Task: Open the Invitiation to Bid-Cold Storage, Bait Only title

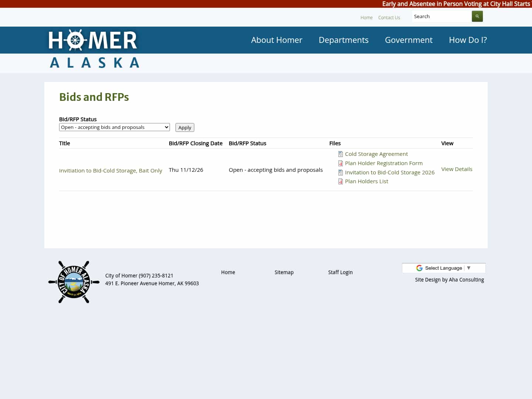Action: (x=110, y=171)
